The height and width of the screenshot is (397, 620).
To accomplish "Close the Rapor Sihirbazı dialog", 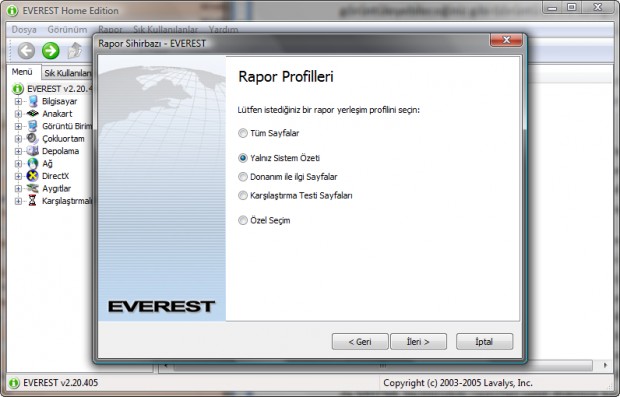I will 506,40.
